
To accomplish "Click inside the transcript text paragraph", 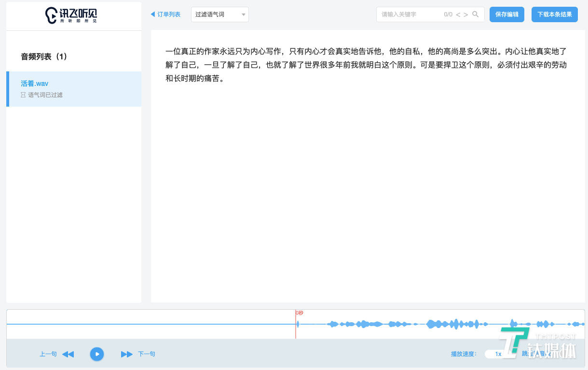I will 366,65.
